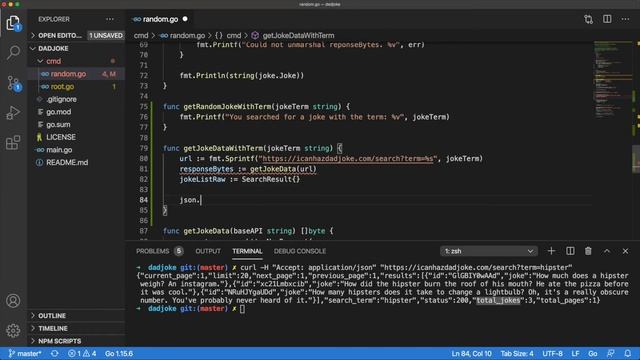Change Tab Size: 4 setting

(517, 353)
